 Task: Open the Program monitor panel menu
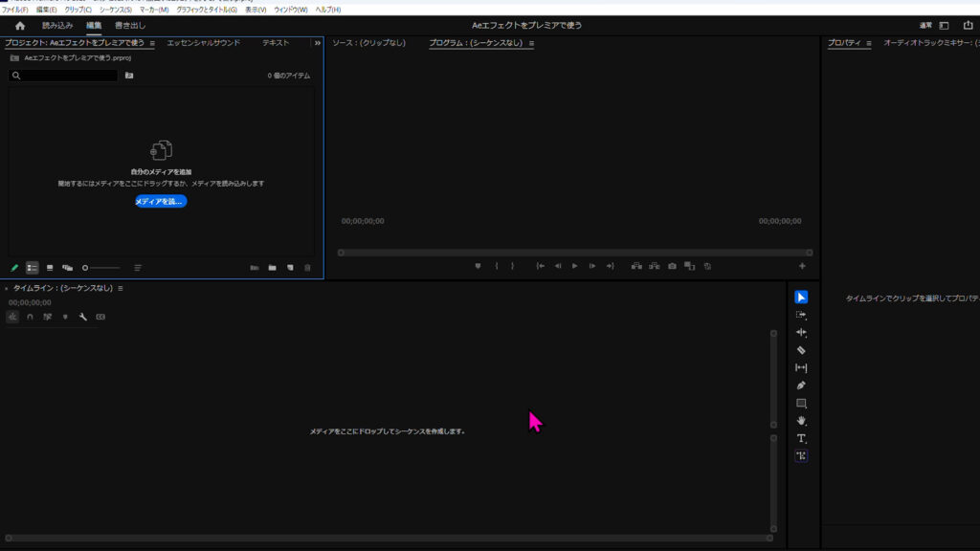(531, 43)
